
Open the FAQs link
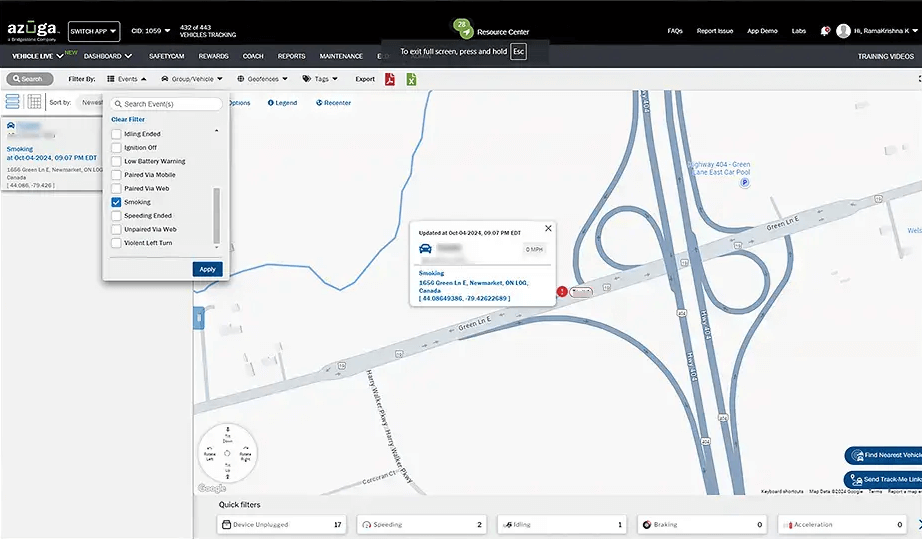tap(675, 31)
